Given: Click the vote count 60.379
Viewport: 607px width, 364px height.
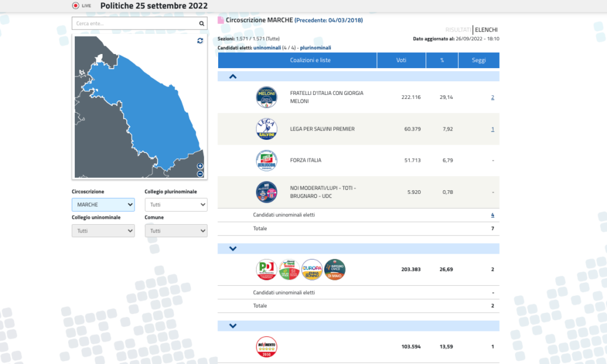Looking at the screenshot, I should (x=413, y=129).
